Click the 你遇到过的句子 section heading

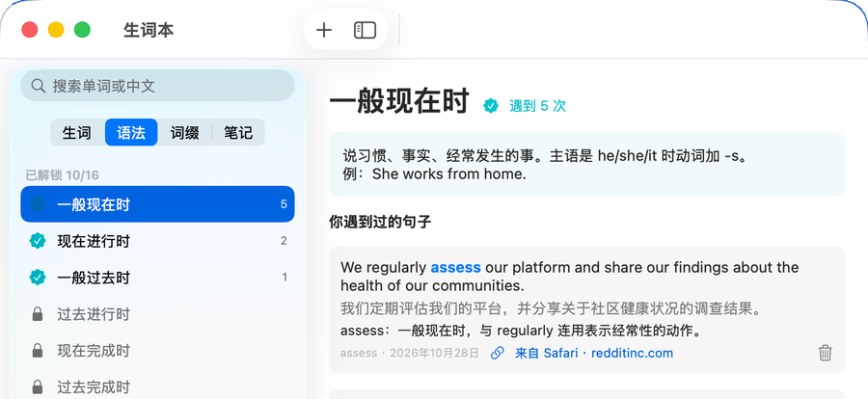pos(380,223)
